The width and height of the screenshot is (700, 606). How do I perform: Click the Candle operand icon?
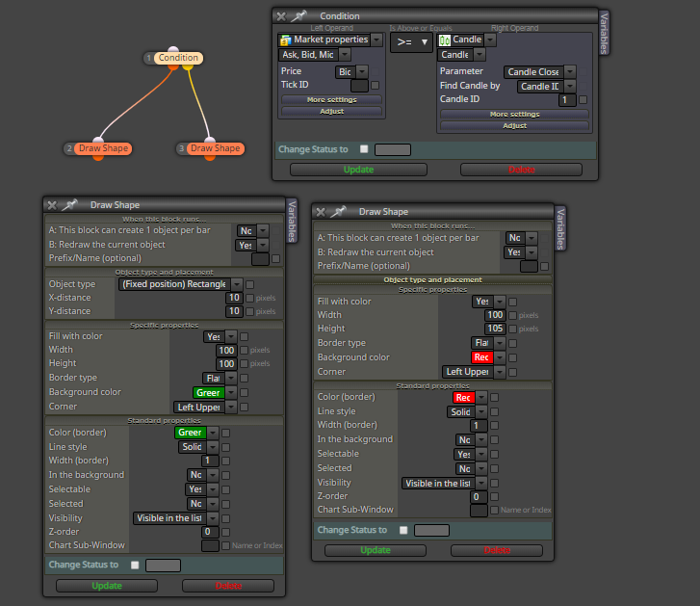tap(445, 40)
